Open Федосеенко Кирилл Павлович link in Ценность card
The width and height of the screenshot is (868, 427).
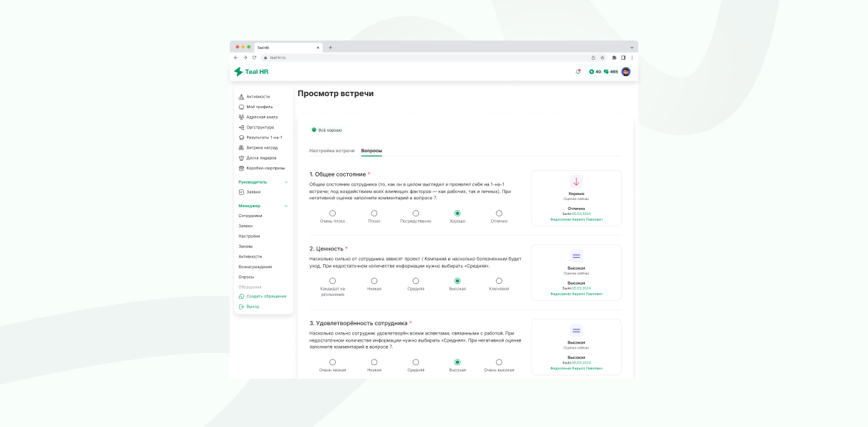coord(576,294)
